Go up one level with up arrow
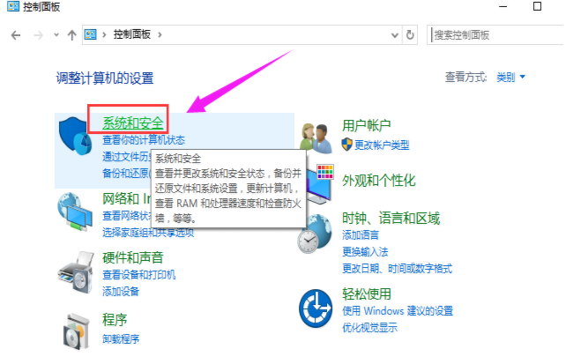 click(x=71, y=35)
